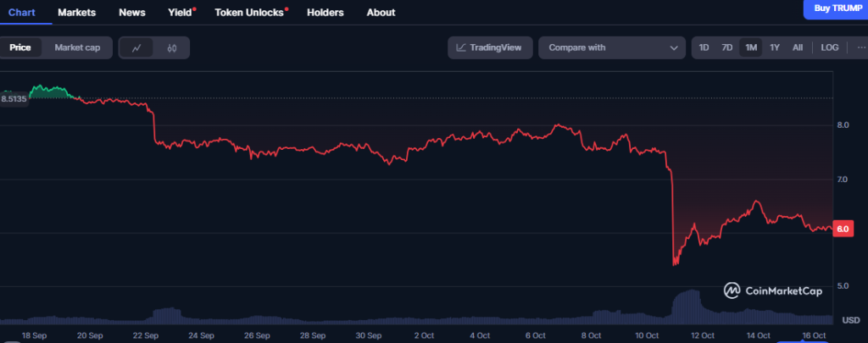This screenshot has height=343, width=868.
Task: Click the red 6.0 current price label
Action: click(x=843, y=229)
